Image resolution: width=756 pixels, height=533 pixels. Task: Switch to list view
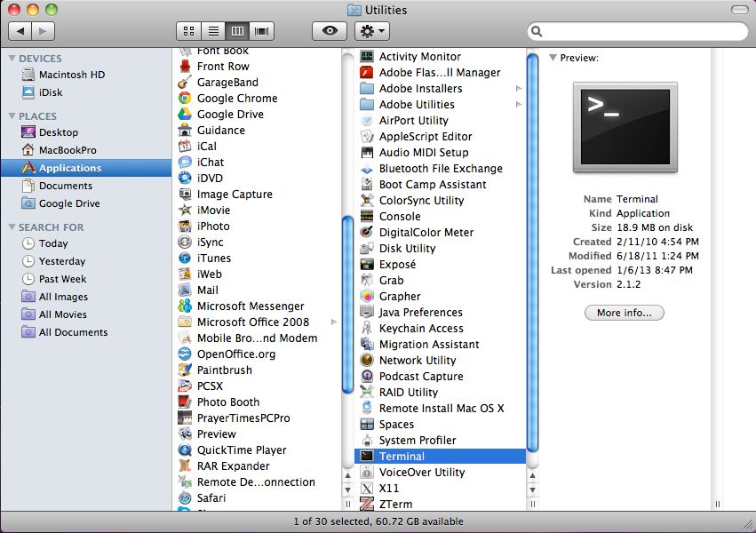click(213, 31)
